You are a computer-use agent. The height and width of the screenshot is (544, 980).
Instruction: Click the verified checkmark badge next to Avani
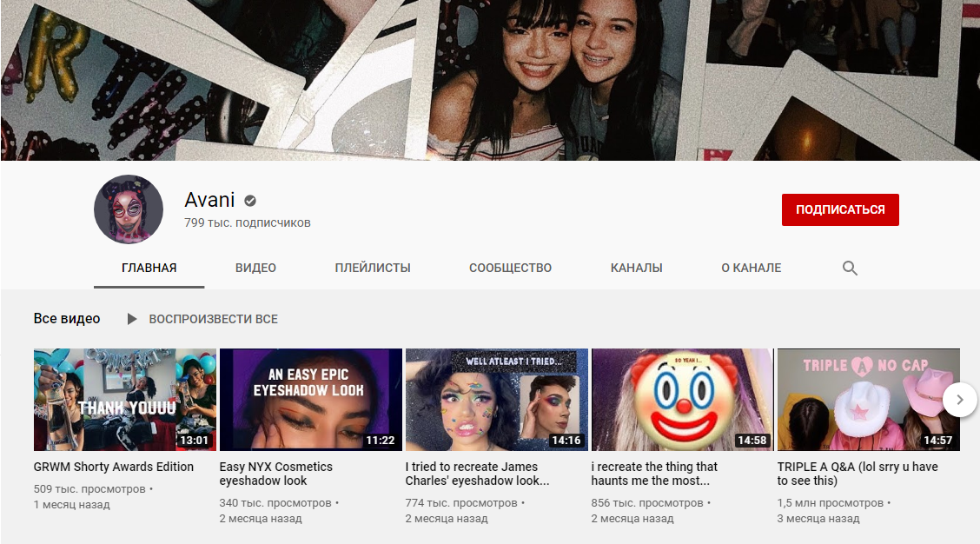[250, 201]
